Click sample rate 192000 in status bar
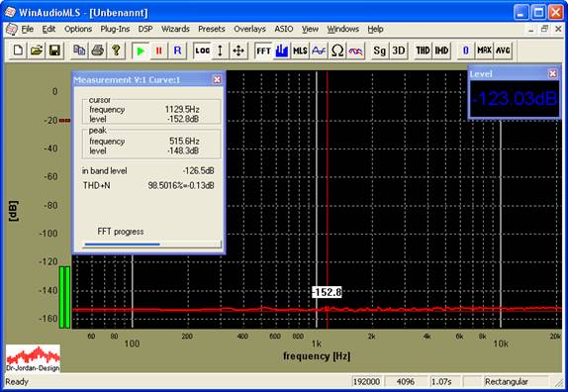 (x=367, y=381)
